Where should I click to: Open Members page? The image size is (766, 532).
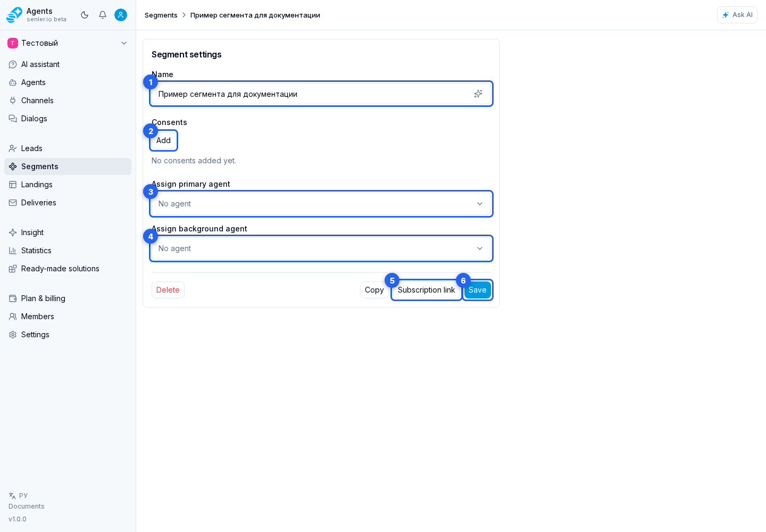coord(68,317)
